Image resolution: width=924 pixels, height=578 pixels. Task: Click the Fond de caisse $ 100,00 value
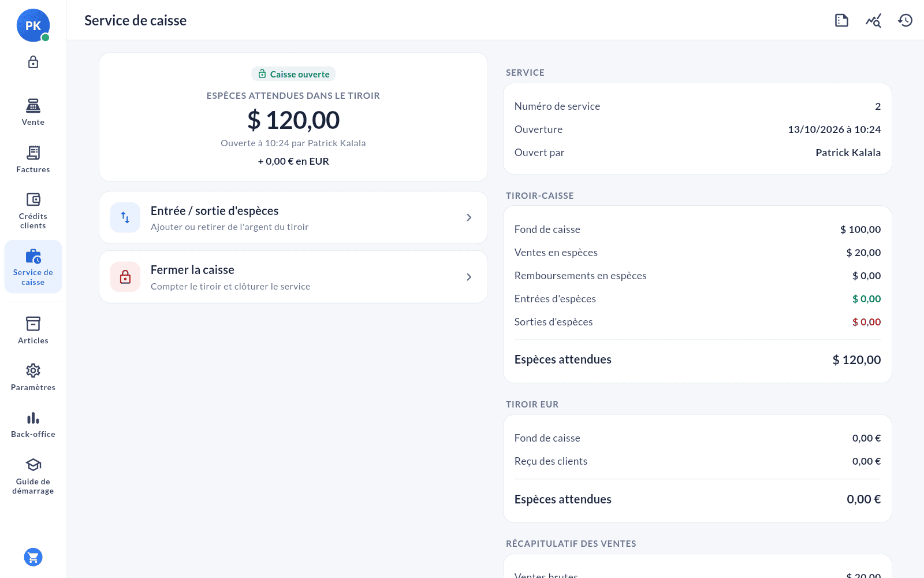[860, 229]
